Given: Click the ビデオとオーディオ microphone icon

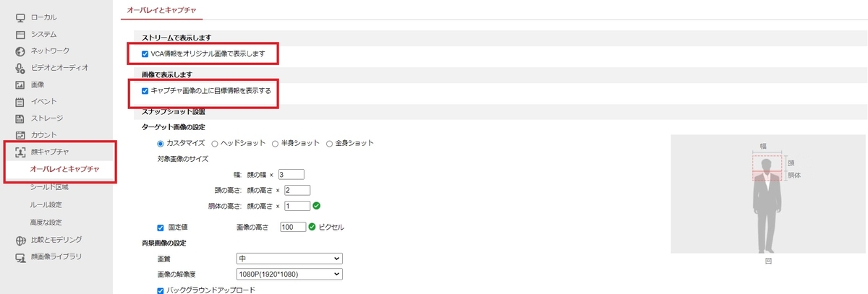Looking at the screenshot, I should point(20,68).
